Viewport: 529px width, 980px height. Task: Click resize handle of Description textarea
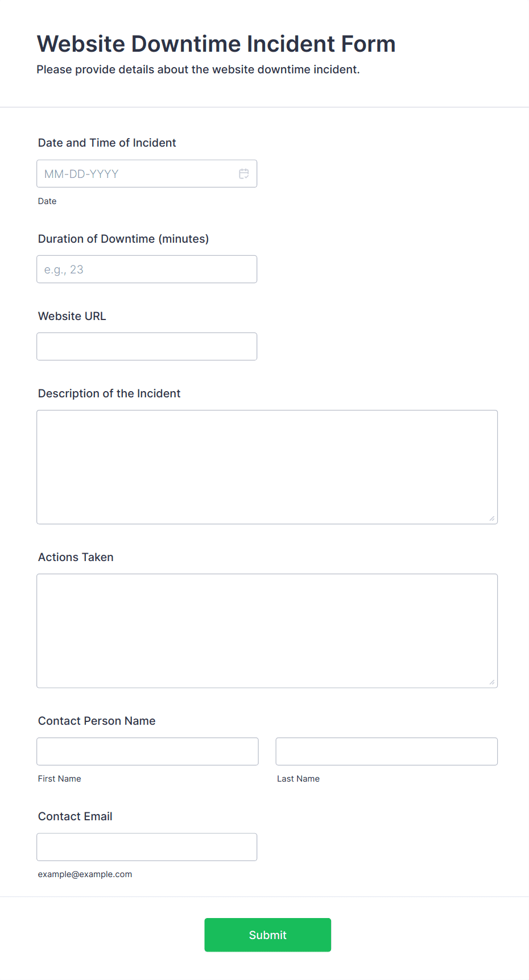click(492, 518)
